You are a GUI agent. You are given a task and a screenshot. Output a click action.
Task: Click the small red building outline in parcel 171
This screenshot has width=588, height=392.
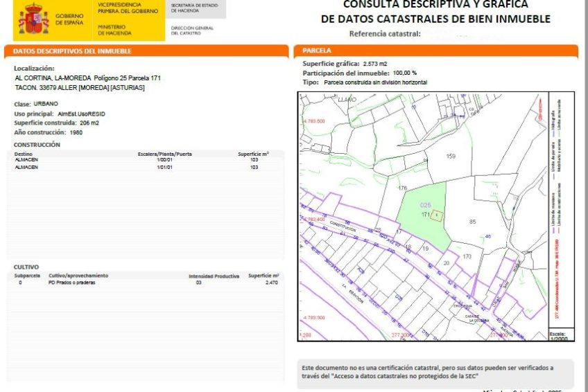click(437, 216)
